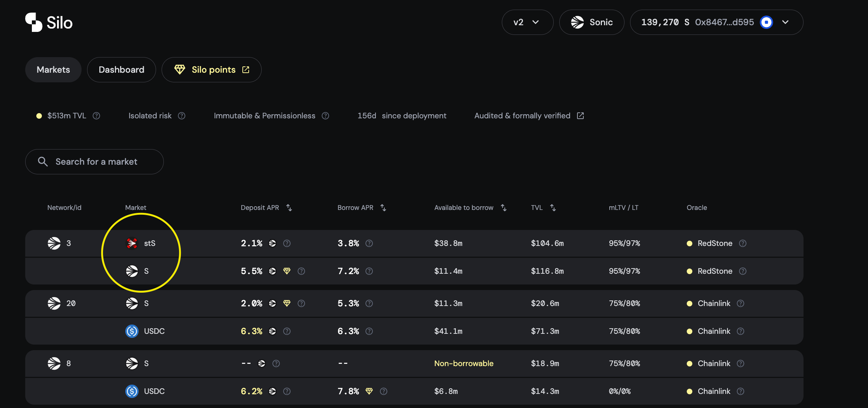The image size is (868, 408).
Task: Click Chainlink oracle help icon in $71.3m row
Action: click(x=741, y=331)
